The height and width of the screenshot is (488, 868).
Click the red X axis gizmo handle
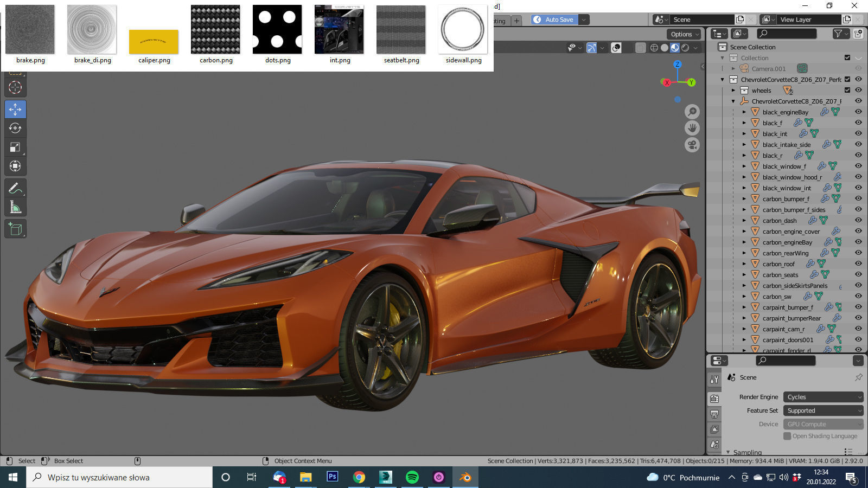667,82
